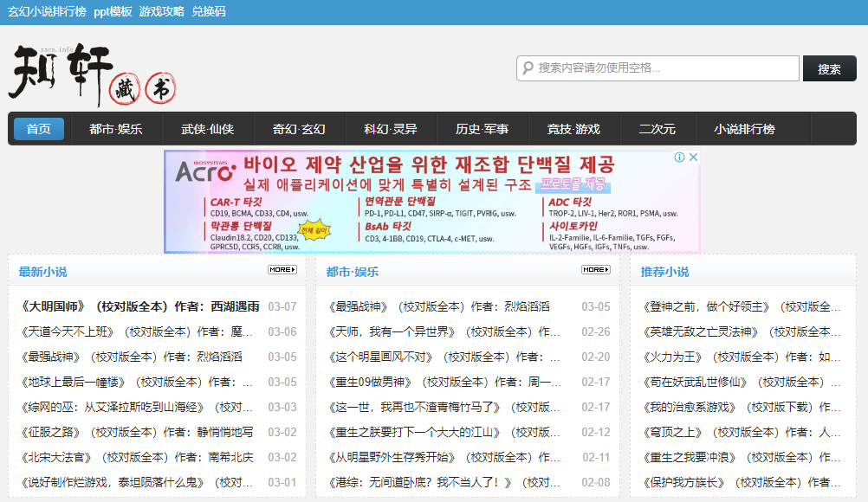Open 小说排行榜 in the navigation bar
Viewport: 868px width, 502px height.
744,129
